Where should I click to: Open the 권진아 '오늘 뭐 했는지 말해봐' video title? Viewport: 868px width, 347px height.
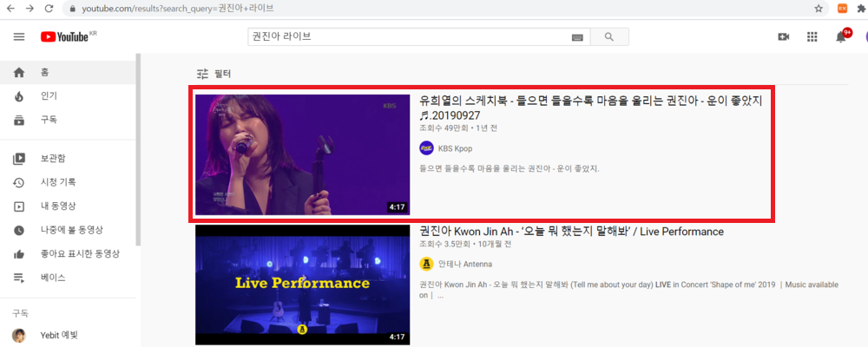point(571,232)
